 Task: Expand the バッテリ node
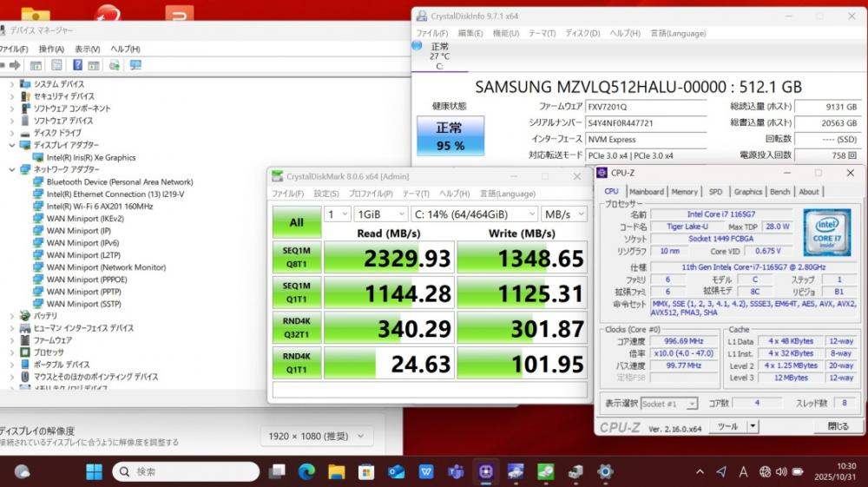[x=11, y=315]
